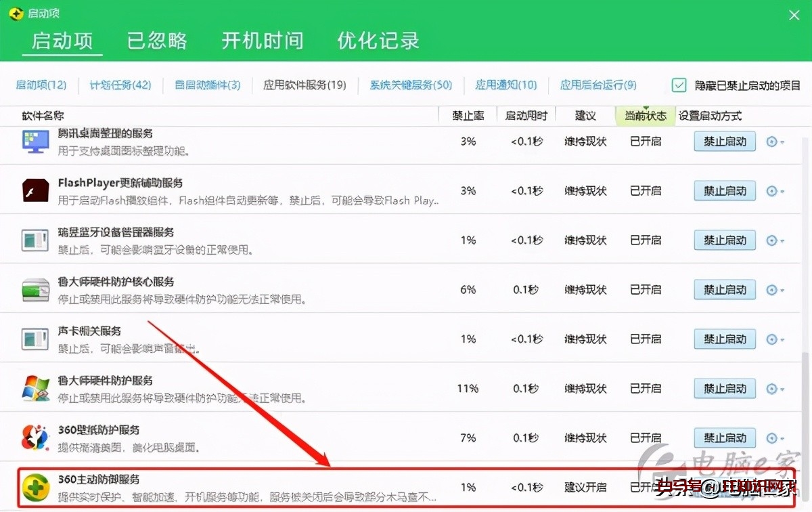Click the Bluetooth device manager service icon
812x512 pixels.
point(35,240)
